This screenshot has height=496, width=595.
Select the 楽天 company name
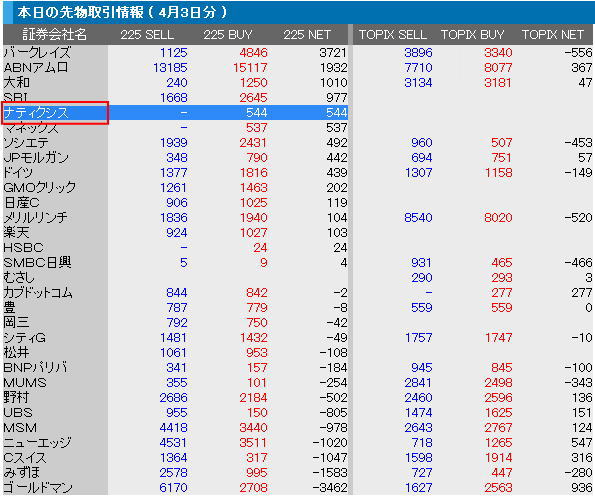coord(16,233)
